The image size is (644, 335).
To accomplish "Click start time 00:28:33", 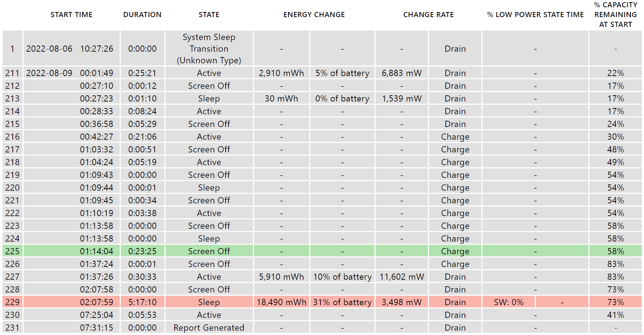I will click(x=96, y=111).
